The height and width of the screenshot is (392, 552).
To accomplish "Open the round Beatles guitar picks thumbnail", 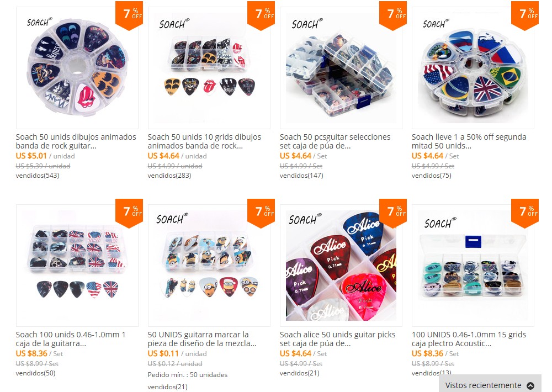I will pos(77,67).
